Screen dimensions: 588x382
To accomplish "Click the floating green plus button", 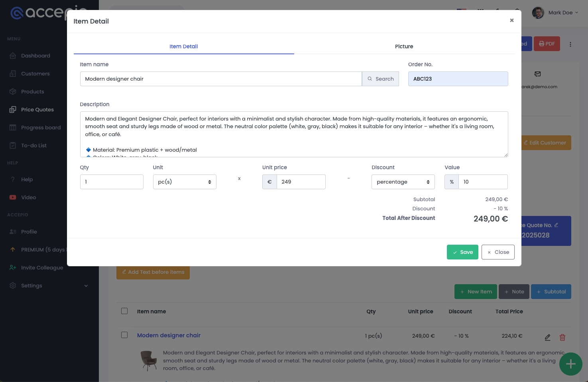I will click(x=570, y=364).
